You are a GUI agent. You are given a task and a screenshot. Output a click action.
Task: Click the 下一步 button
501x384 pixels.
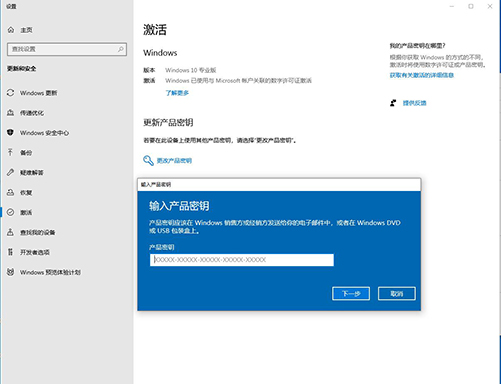pos(351,293)
